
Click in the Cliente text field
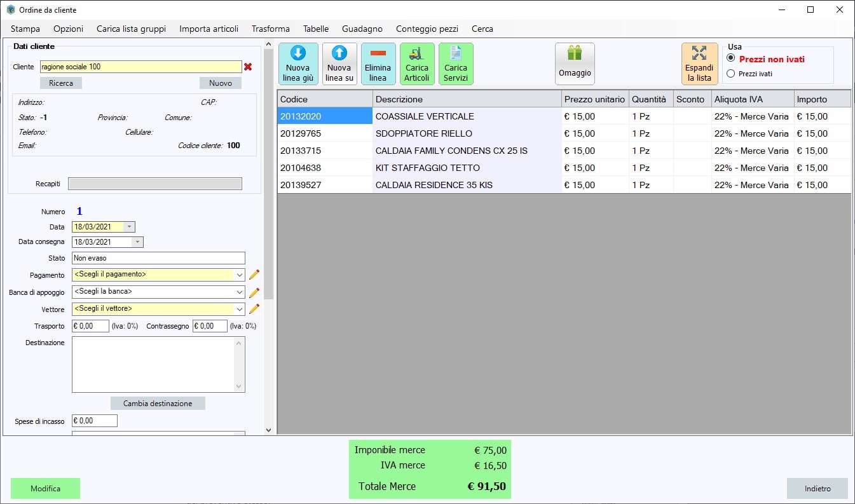[140, 67]
